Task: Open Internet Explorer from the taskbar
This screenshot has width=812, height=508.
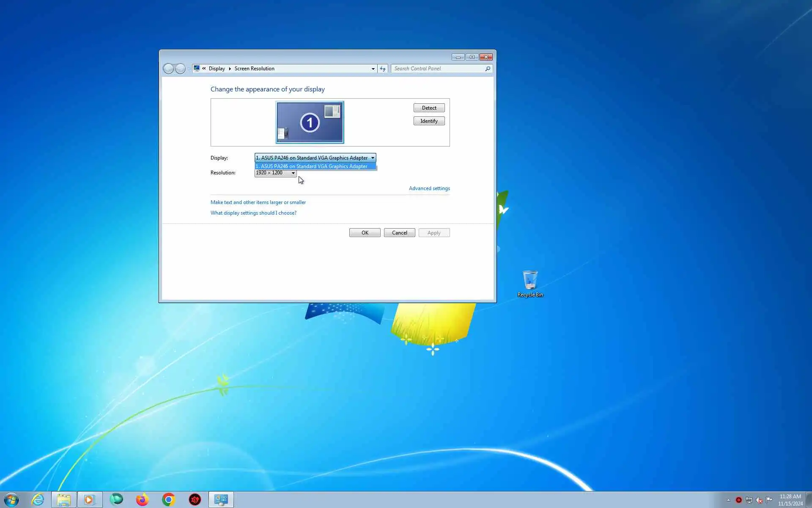Action: (38, 500)
